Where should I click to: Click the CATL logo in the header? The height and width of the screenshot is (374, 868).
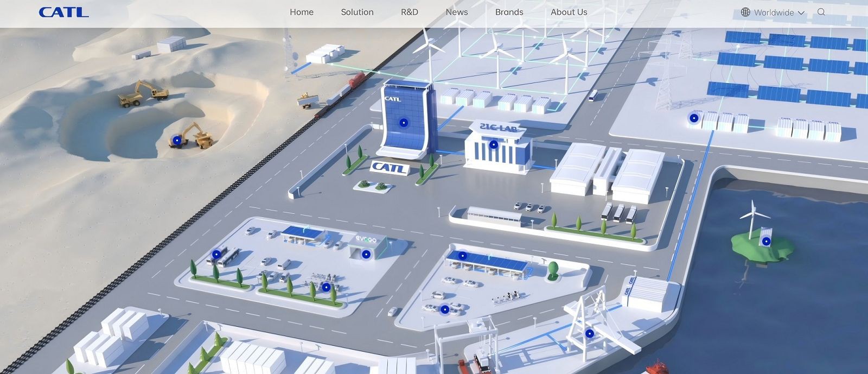(x=63, y=12)
